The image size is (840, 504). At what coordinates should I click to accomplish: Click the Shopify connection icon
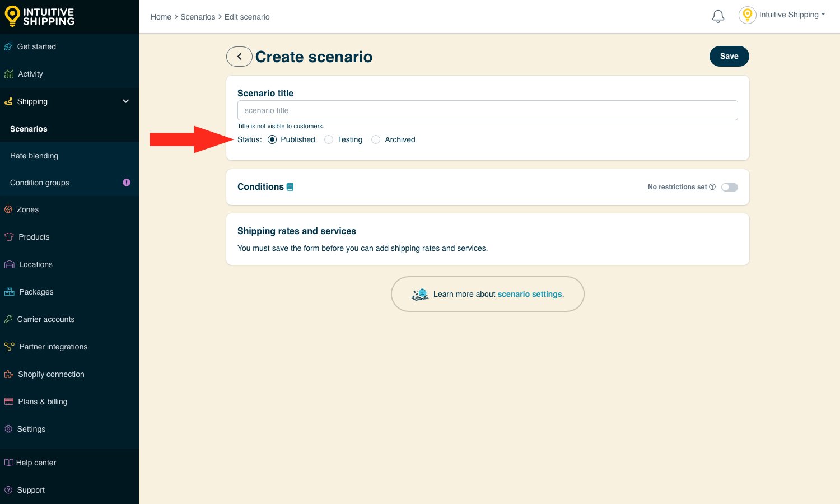tap(9, 374)
